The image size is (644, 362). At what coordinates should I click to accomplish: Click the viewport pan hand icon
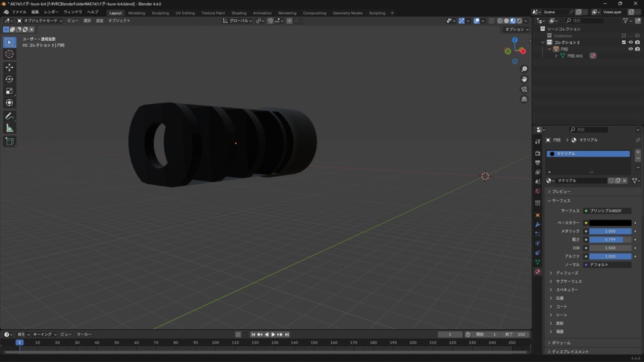(524, 79)
